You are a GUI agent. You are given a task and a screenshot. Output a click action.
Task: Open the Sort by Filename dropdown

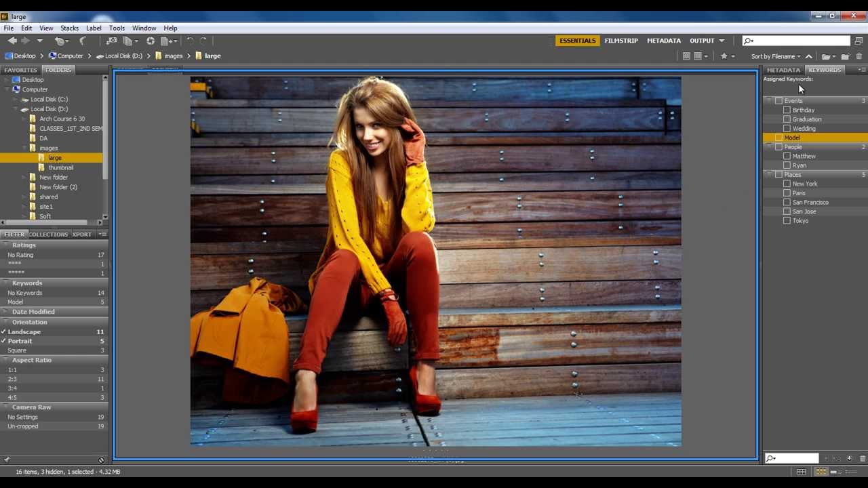(x=776, y=56)
